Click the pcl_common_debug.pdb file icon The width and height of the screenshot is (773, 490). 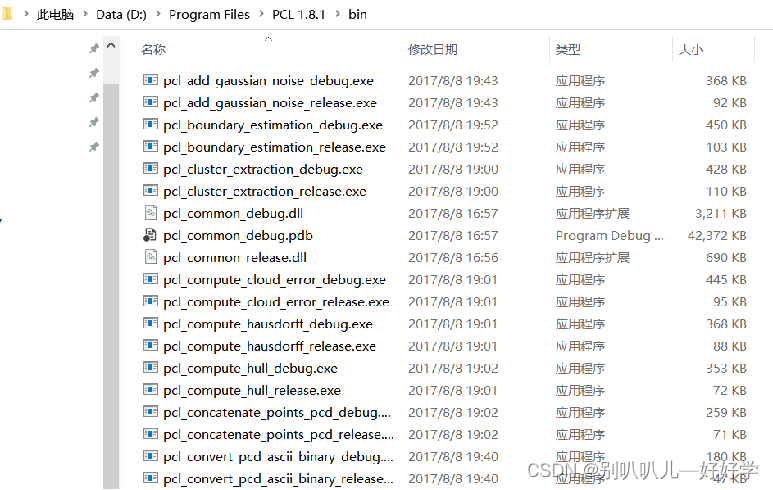tap(150, 235)
